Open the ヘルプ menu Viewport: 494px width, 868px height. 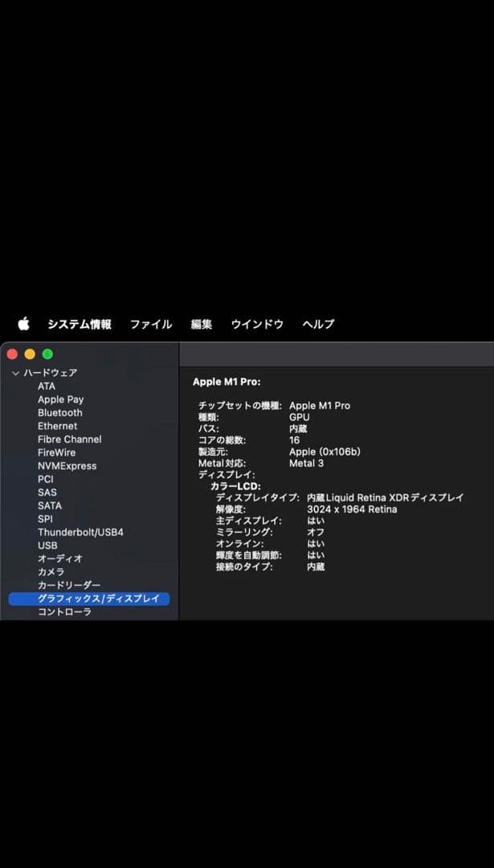(x=318, y=325)
